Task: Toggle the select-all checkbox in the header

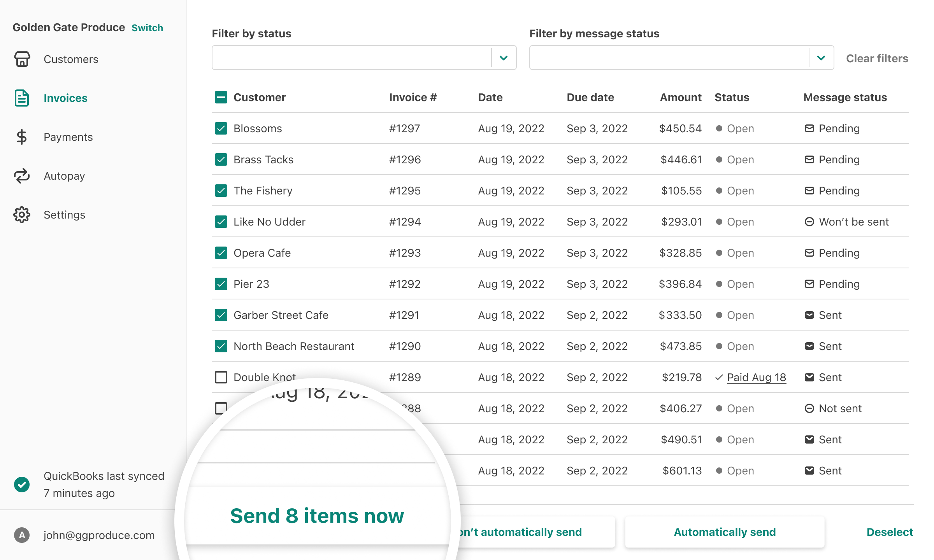Action: coord(221,97)
